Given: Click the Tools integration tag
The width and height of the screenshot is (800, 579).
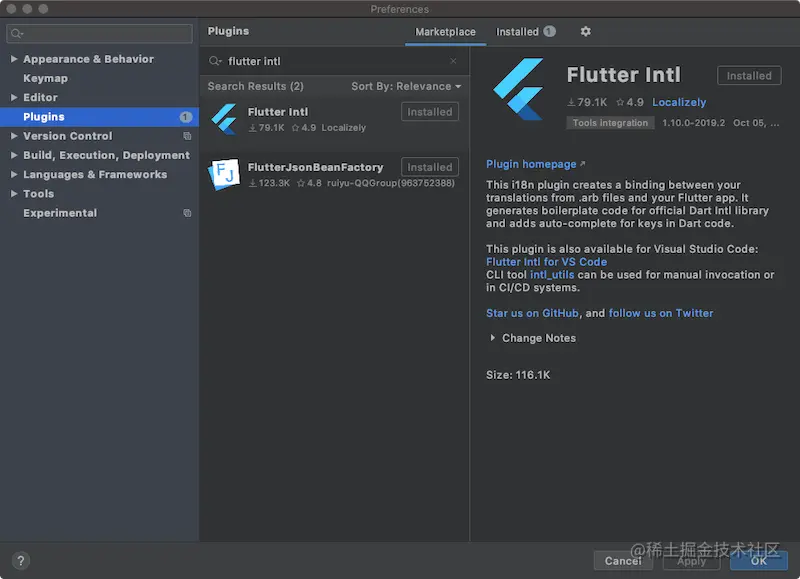Looking at the screenshot, I should 610,123.
